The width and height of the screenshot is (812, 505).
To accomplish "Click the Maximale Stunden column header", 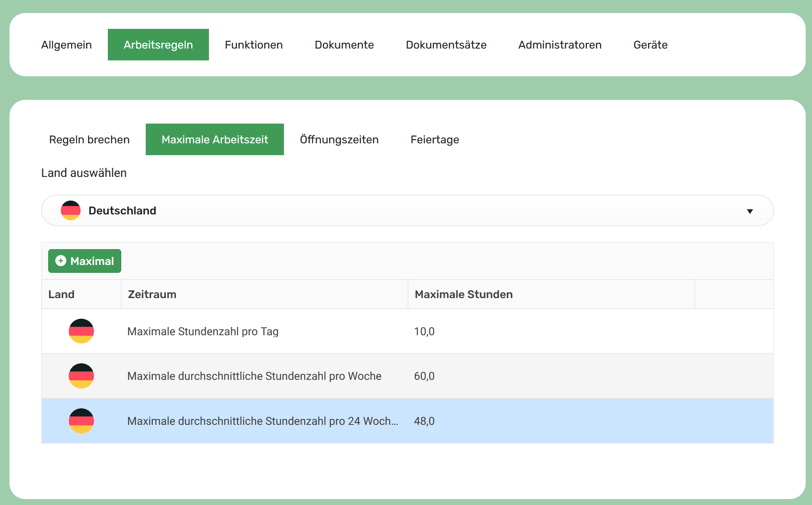I will coord(463,294).
